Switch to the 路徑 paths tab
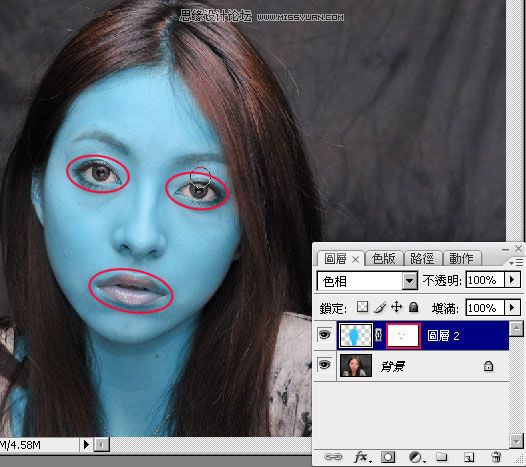 (x=422, y=259)
